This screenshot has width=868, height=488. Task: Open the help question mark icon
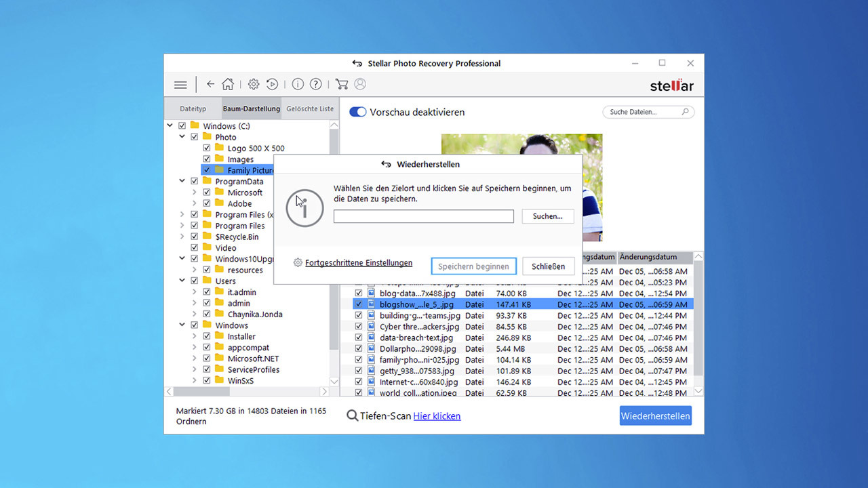316,84
